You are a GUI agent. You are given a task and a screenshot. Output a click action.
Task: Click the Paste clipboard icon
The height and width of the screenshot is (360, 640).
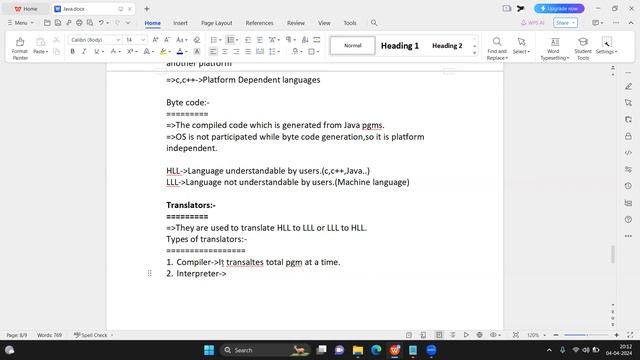(40, 42)
